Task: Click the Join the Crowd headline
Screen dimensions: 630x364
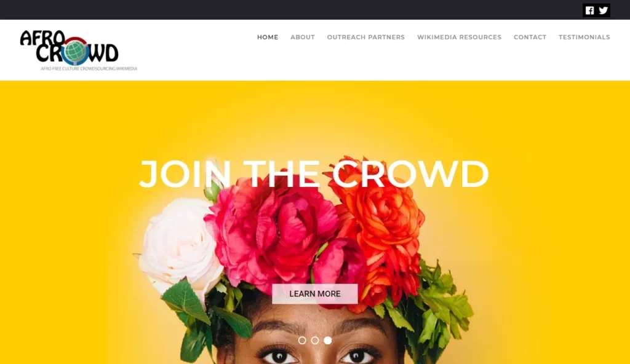Action: click(x=314, y=174)
